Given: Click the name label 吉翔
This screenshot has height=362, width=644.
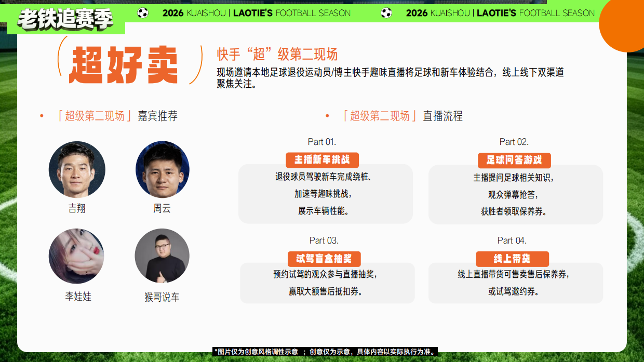Looking at the screenshot, I should 77,209.
